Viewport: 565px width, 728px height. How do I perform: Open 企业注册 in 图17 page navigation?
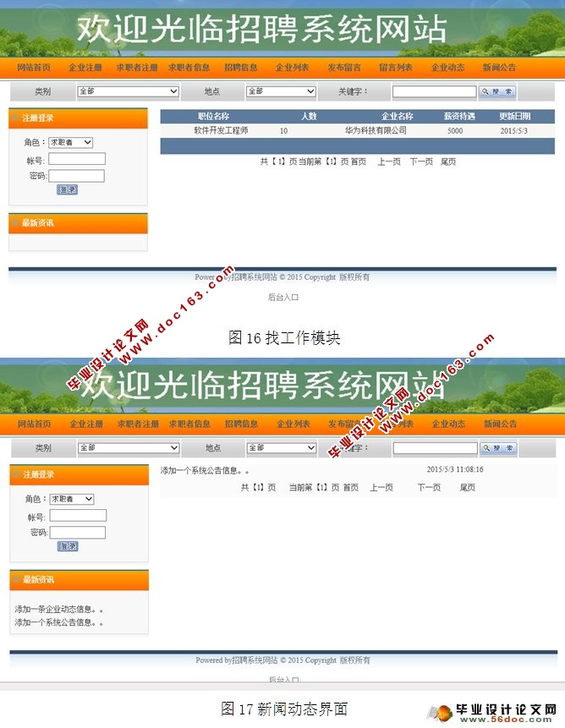(86, 424)
